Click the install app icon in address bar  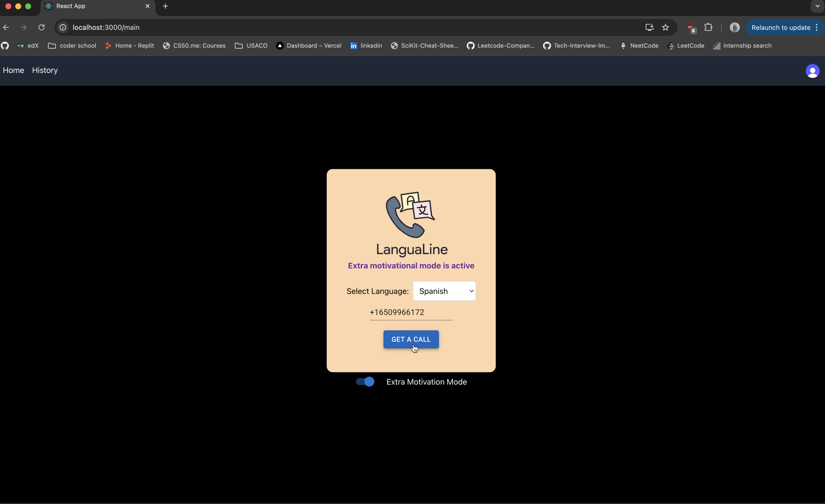pyautogui.click(x=649, y=27)
